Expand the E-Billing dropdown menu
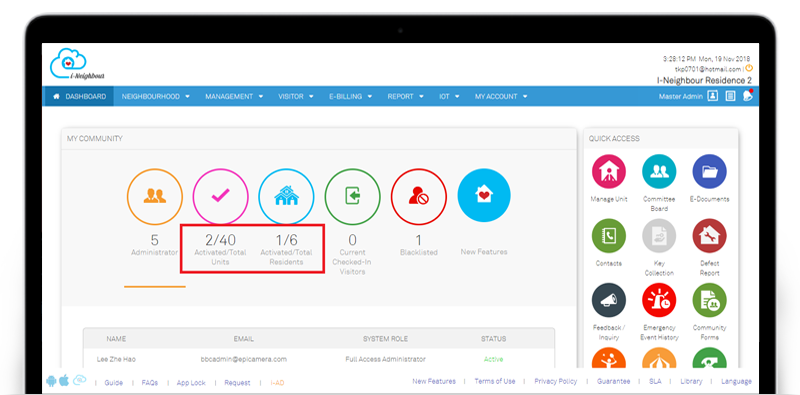 point(351,96)
